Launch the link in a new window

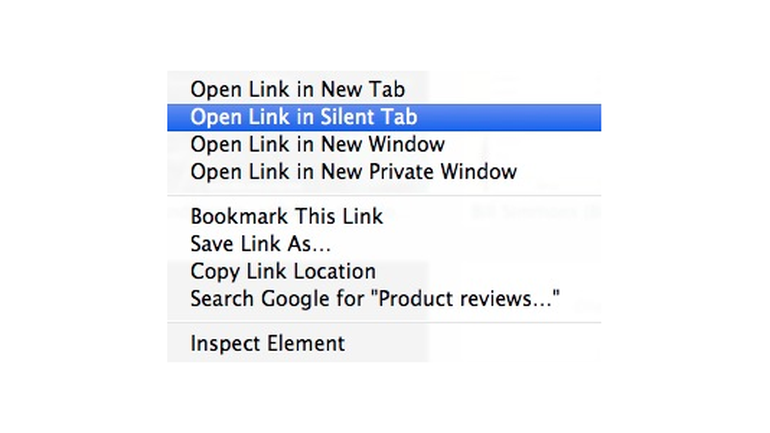tap(317, 144)
